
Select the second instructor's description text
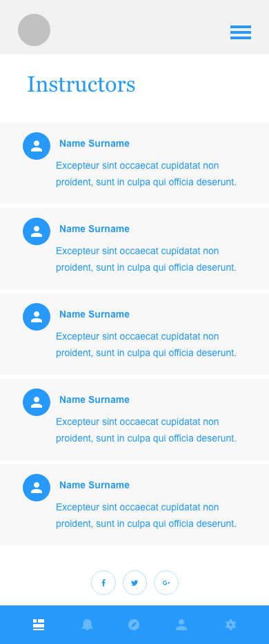[146, 259]
